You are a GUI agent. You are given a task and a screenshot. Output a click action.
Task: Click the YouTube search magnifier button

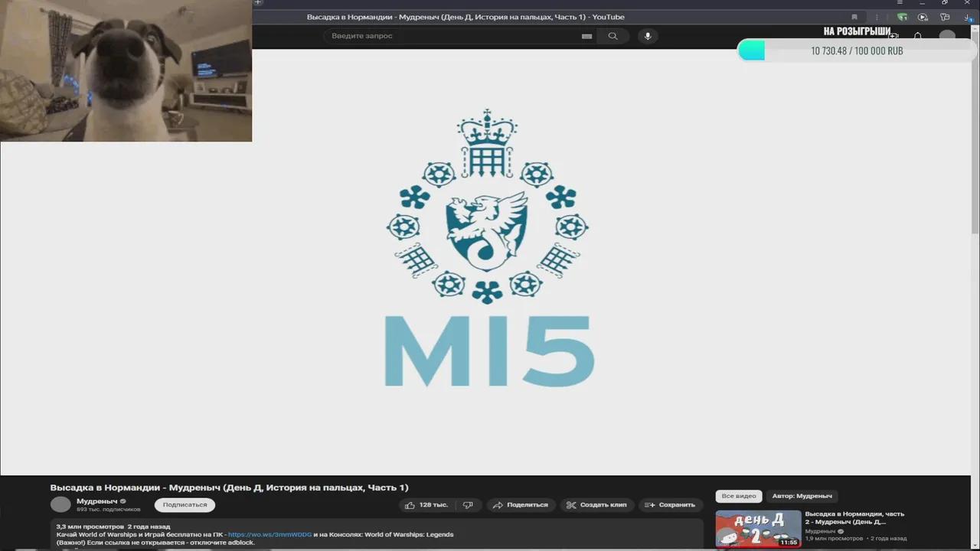tap(612, 36)
